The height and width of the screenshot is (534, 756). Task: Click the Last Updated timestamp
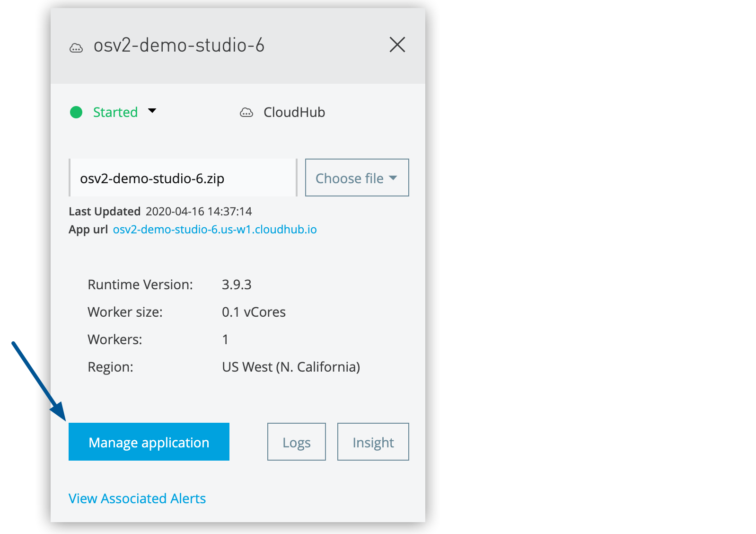pyautogui.click(x=199, y=212)
